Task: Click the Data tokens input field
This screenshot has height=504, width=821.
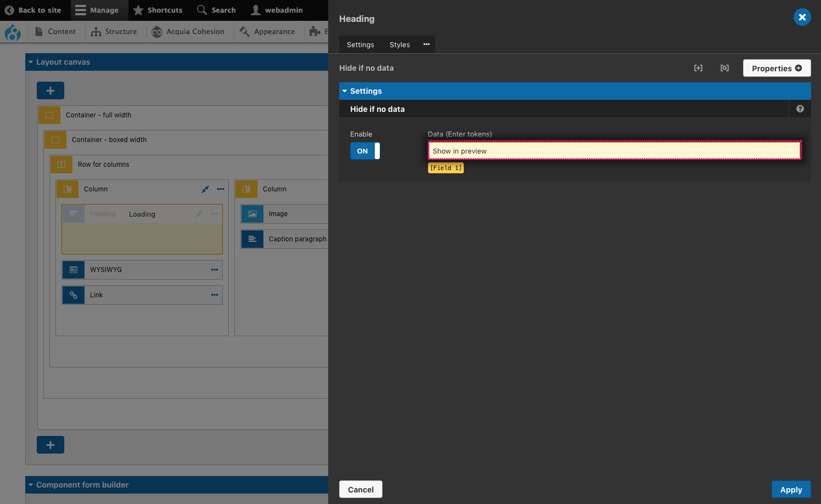Action: tap(614, 151)
